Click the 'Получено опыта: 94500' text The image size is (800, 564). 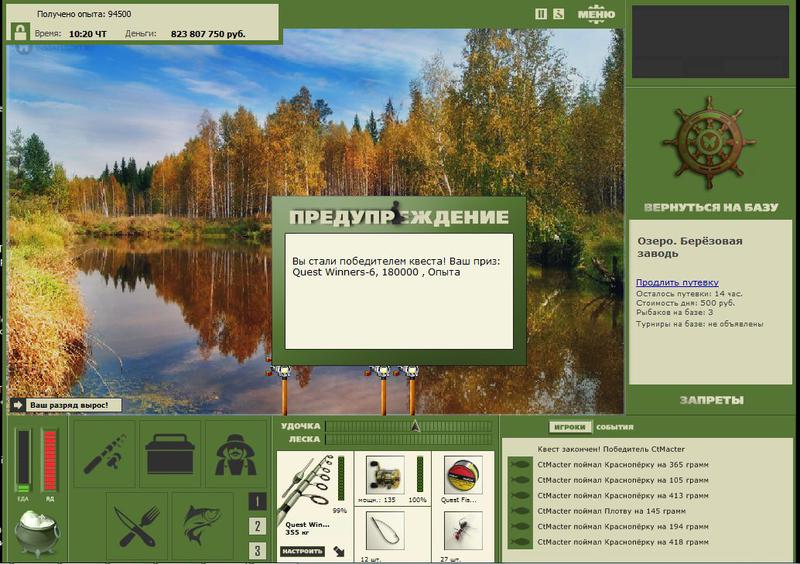click(84, 14)
